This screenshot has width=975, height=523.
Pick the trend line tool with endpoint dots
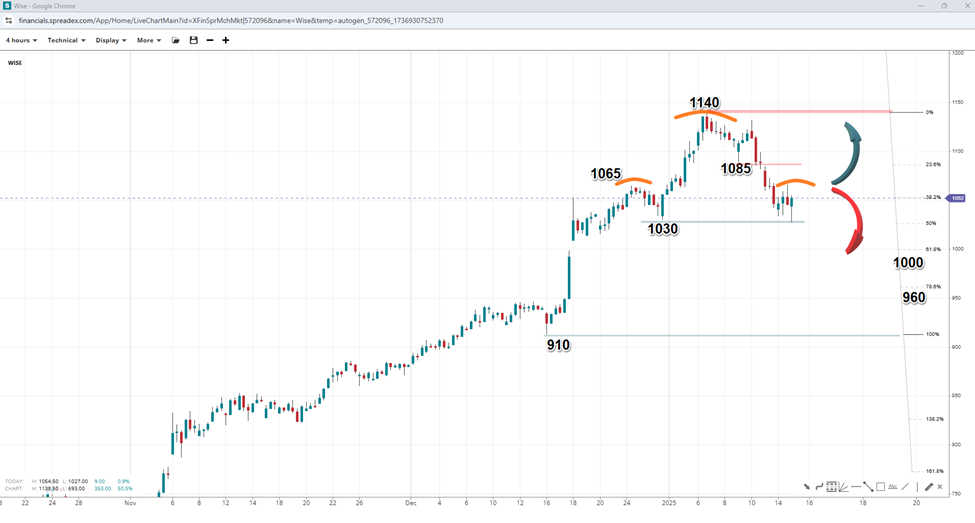(868, 487)
